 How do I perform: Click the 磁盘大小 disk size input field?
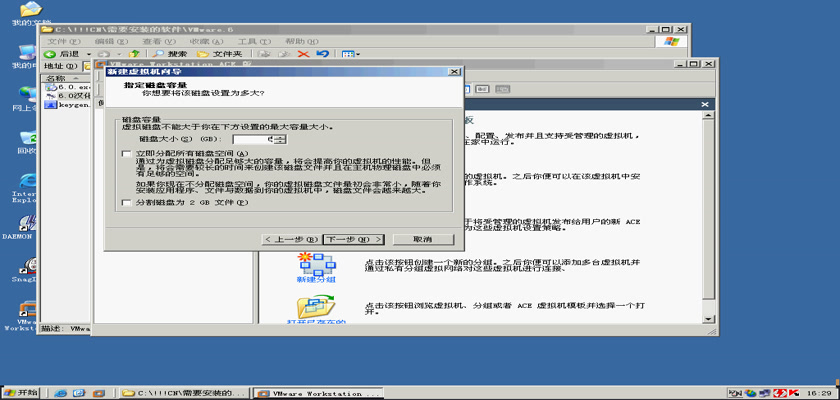coord(255,139)
